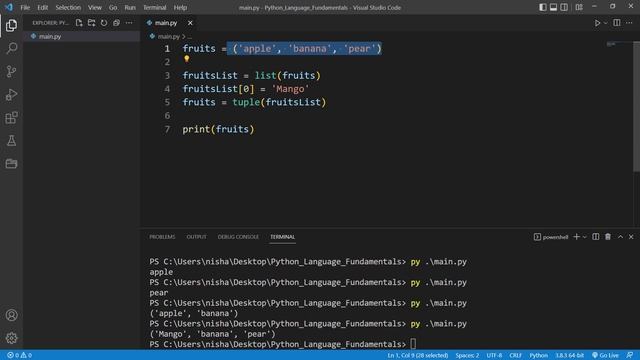Close the main.py editor tab

click(x=190, y=23)
